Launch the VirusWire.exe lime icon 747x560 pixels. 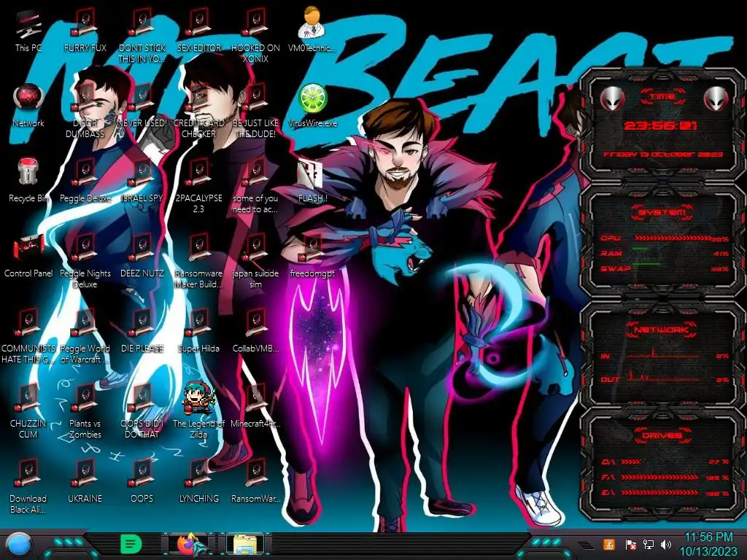pyautogui.click(x=312, y=105)
